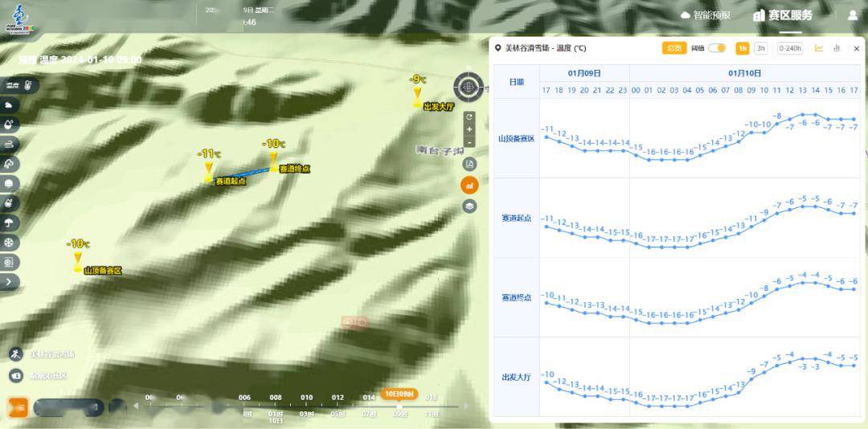868x429 pixels.
Task: Select the wind layer icon in sidebar
Action: coord(10,144)
